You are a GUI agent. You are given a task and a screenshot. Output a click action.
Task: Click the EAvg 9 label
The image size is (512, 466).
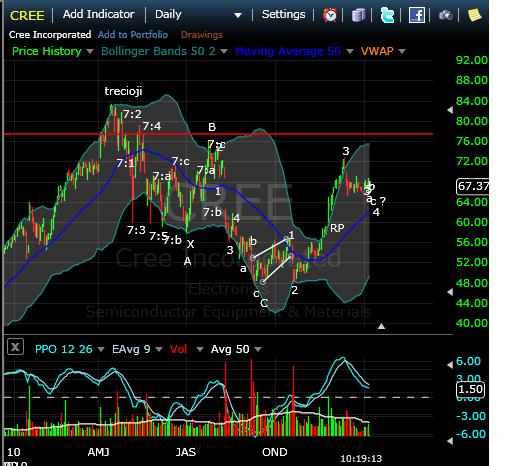point(131,349)
